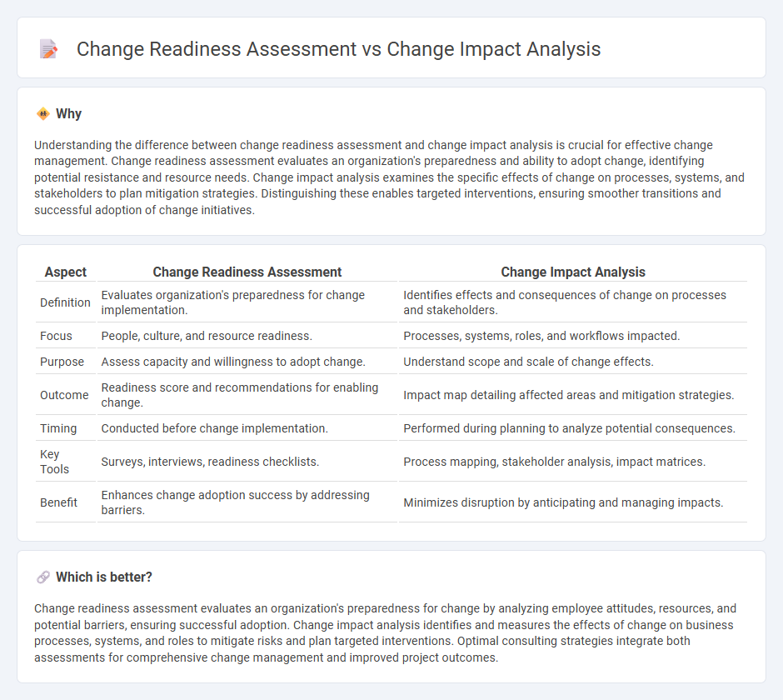The image size is (783, 700).
Task: Click cell 'Conducted before change implementation.'
Action: click(x=247, y=428)
